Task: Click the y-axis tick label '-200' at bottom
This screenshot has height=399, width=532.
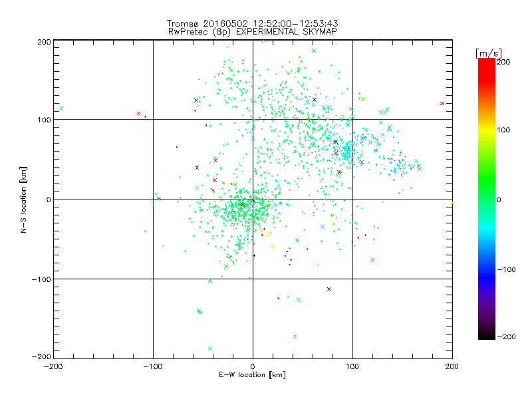Action: click(x=41, y=356)
